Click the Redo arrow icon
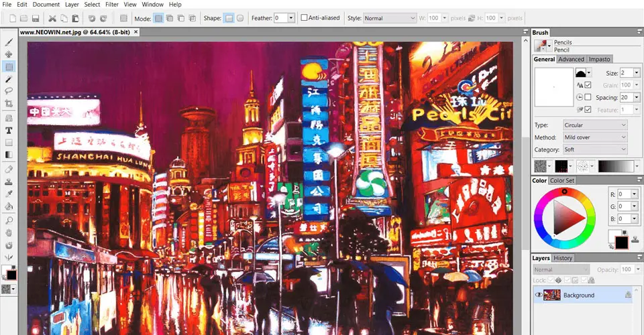 (103, 18)
